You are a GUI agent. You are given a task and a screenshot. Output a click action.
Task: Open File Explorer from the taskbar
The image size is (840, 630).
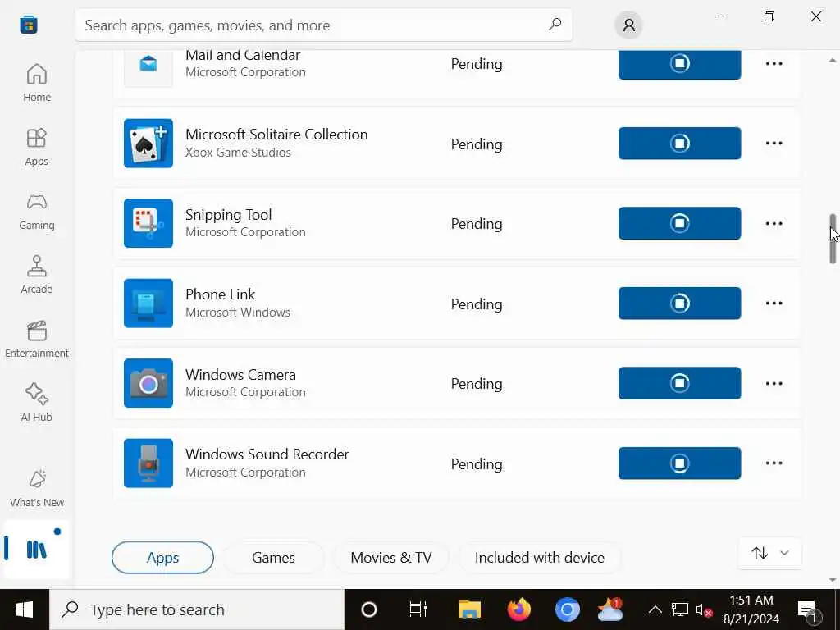coord(470,609)
